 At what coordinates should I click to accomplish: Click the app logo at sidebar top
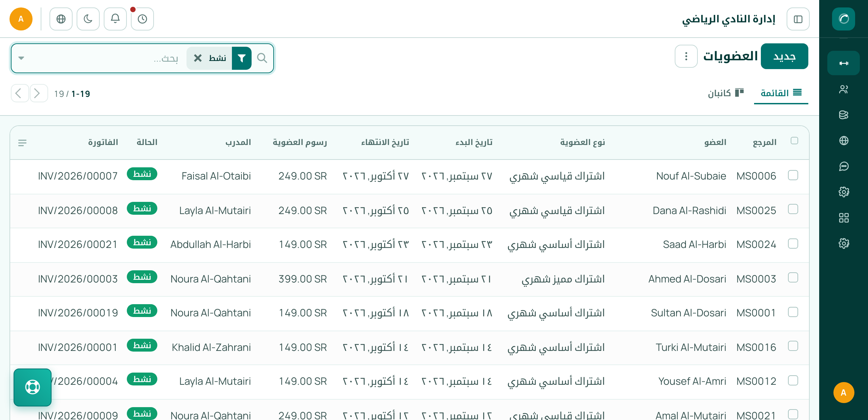coord(844,19)
